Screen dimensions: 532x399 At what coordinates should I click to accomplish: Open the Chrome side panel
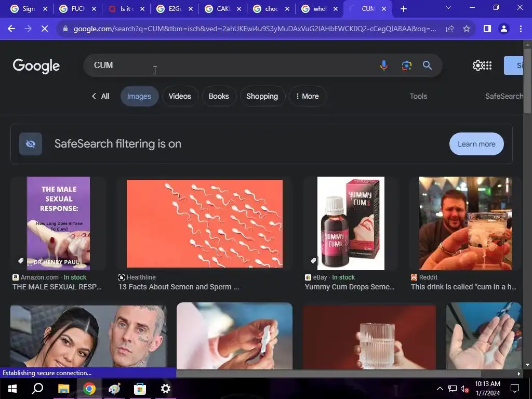[x=487, y=29]
